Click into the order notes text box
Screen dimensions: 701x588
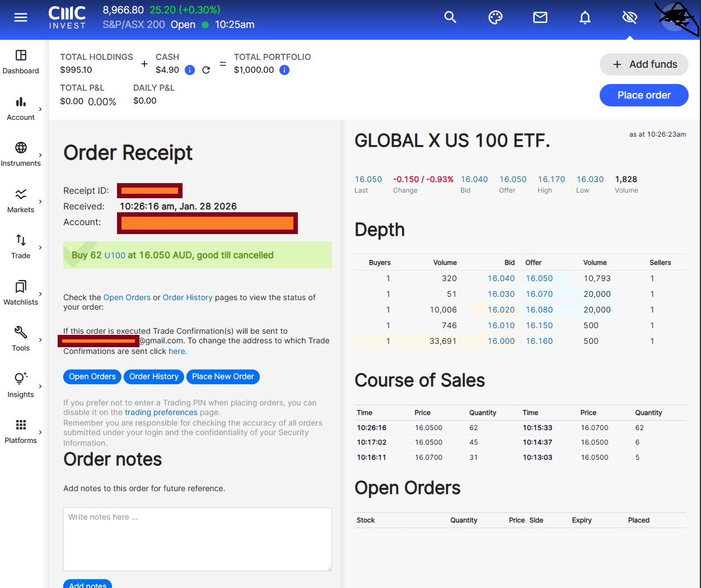(198, 539)
